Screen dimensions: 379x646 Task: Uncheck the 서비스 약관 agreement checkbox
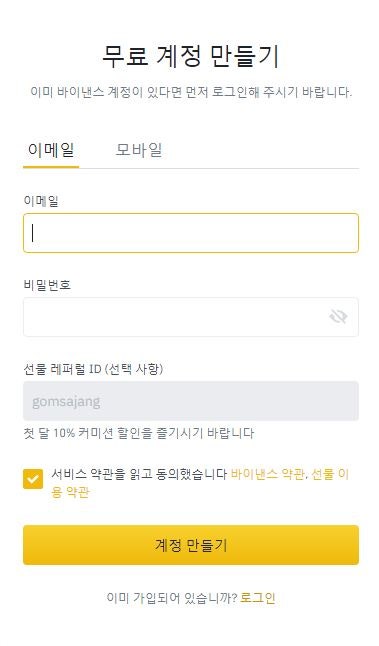33,479
